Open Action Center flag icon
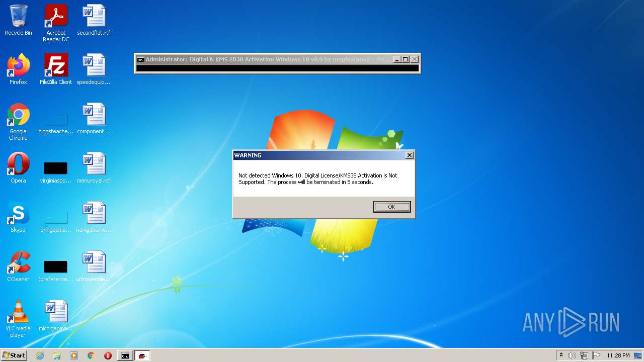644x362 pixels. [596, 355]
